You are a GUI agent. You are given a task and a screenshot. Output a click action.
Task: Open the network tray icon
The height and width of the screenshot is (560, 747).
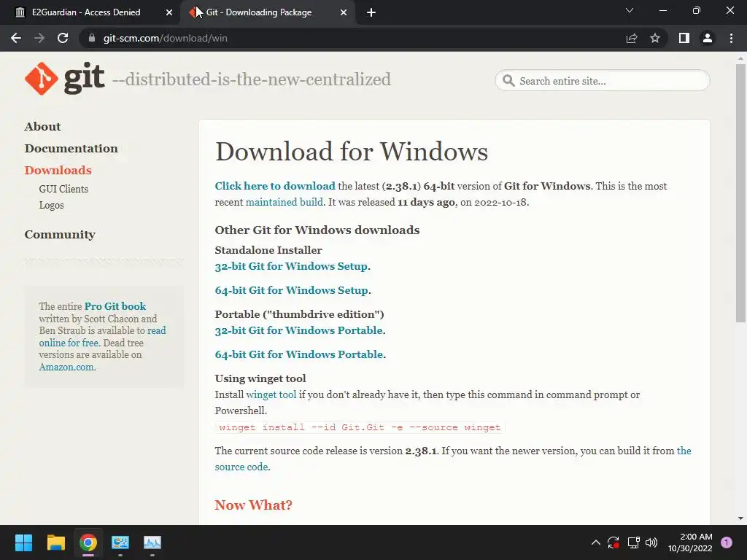point(633,542)
